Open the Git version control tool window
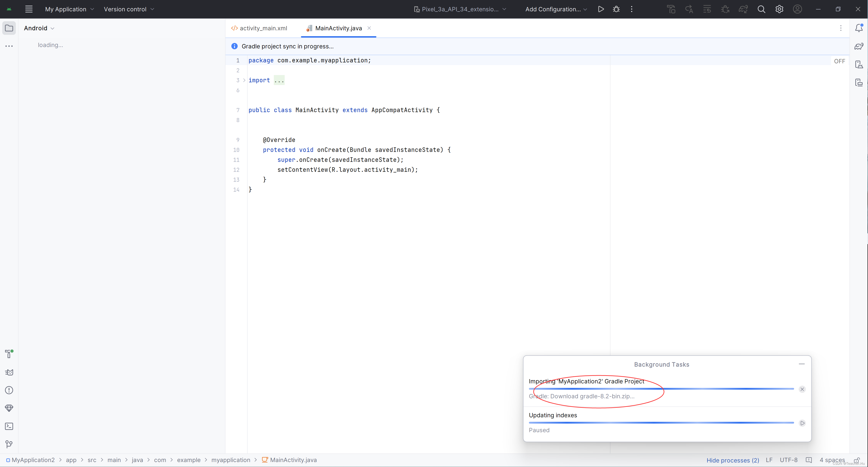 pos(9,444)
